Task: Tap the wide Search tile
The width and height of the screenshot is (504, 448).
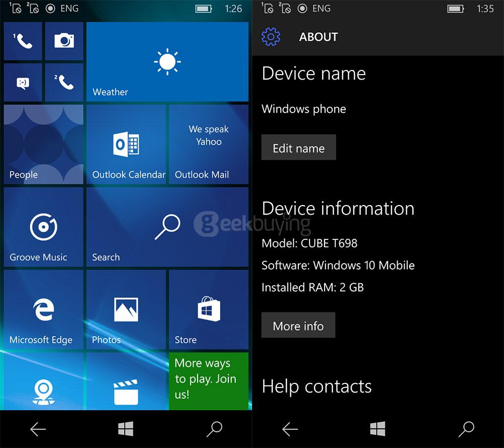Action: (x=167, y=227)
